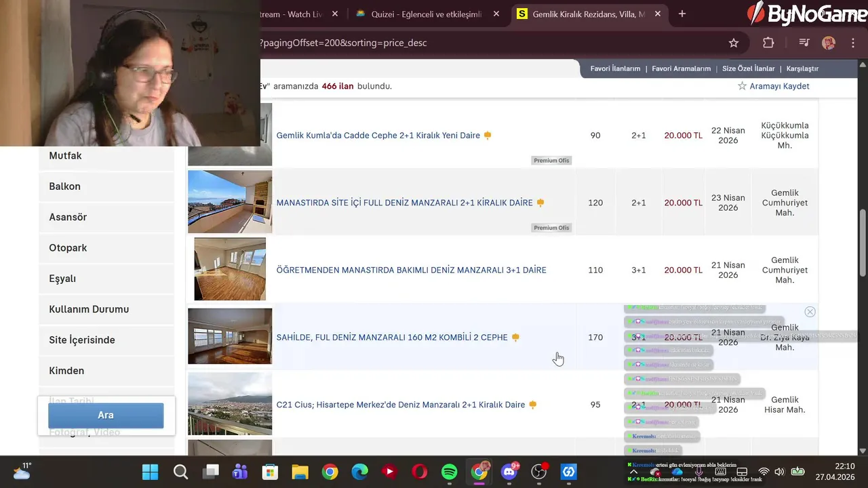
Task: Click the page vertical scrollbar
Action: click(863, 243)
